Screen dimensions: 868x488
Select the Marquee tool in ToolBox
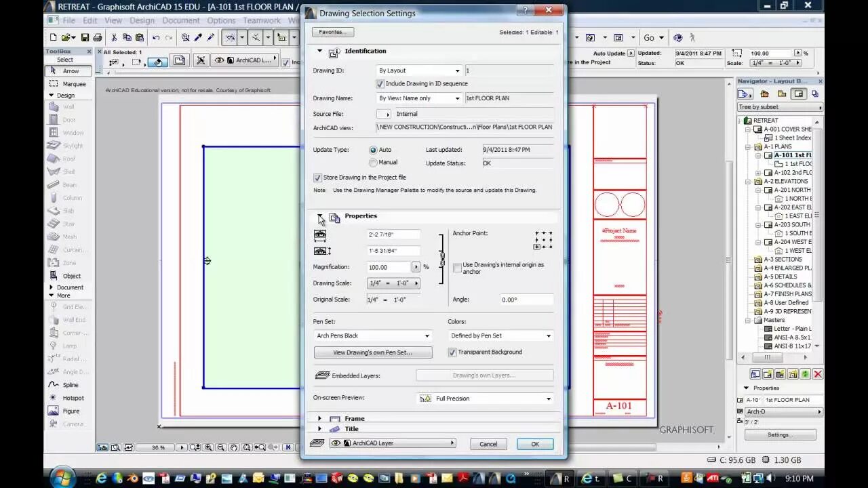[x=69, y=84]
